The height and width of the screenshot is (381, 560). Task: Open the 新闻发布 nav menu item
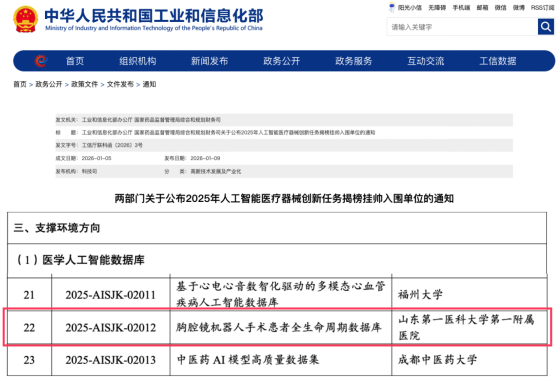tap(210, 61)
